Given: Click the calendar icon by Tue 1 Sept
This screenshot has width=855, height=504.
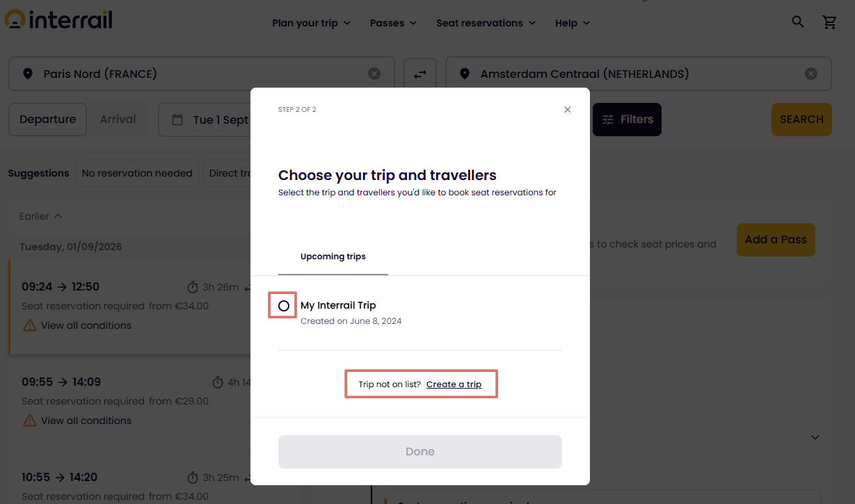Looking at the screenshot, I should 177,120.
